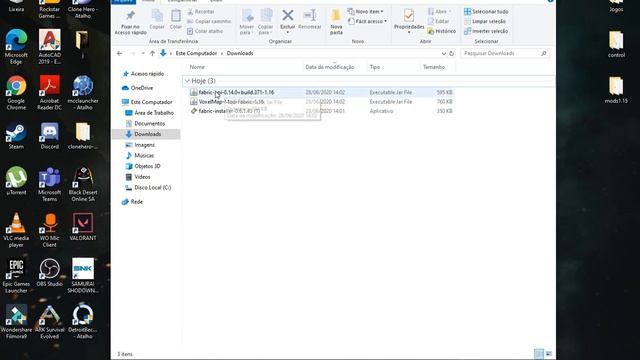
Task: Select the mods1.15 desktop folder
Action: tap(616, 90)
